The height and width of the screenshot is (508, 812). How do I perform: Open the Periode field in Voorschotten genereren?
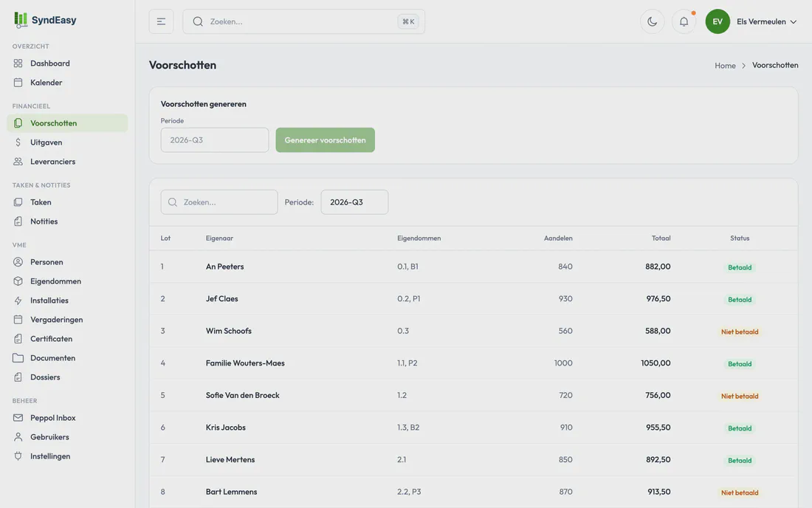(x=214, y=140)
